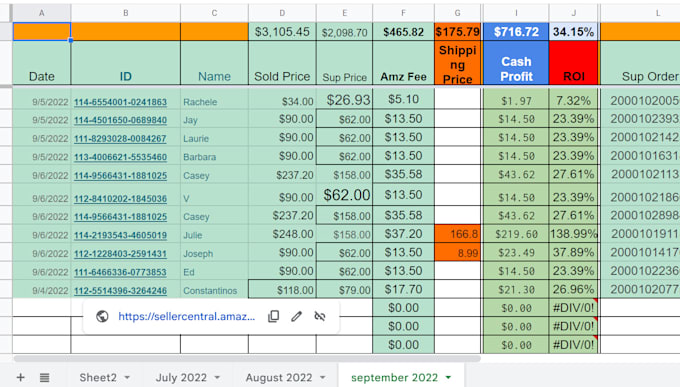Select the Shipping Price header cell
The image size is (680, 387).
coord(458,63)
